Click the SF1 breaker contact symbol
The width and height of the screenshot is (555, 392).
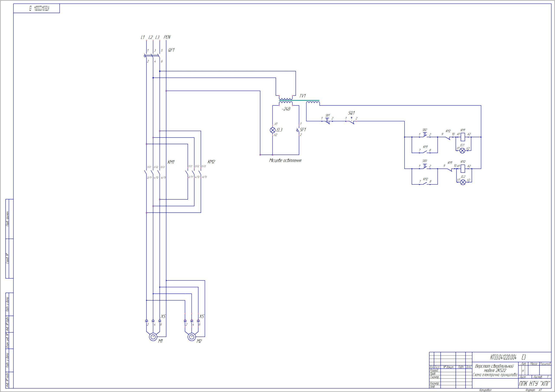coord(298,130)
